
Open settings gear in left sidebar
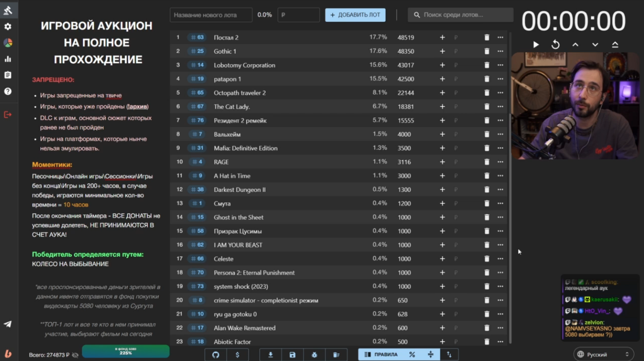tap(8, 27)
